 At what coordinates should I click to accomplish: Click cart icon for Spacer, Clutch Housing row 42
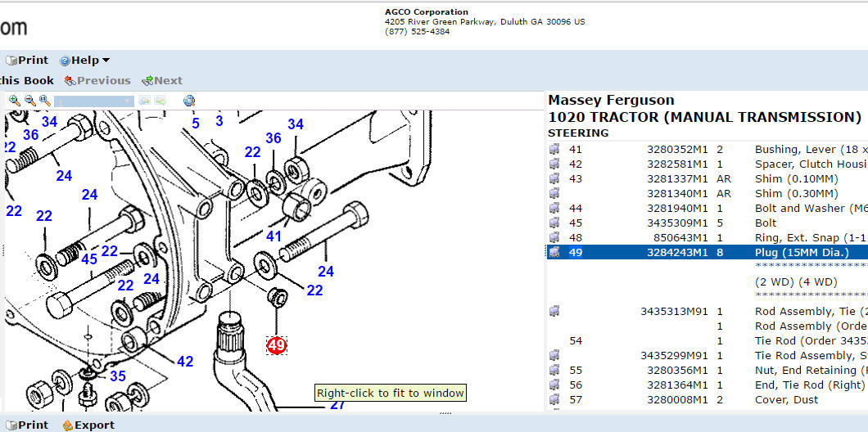(554, 164)
